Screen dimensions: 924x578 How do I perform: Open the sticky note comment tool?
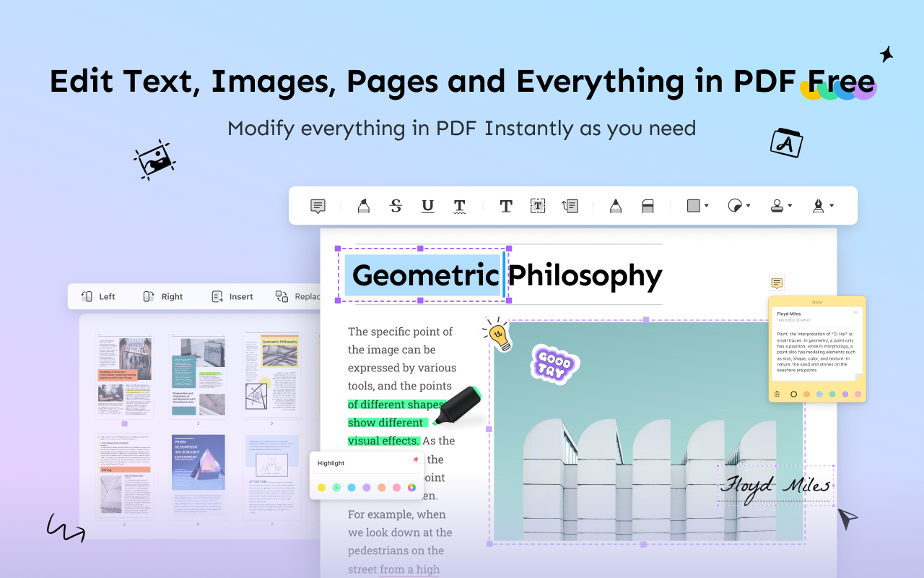[x=318, y=205]
